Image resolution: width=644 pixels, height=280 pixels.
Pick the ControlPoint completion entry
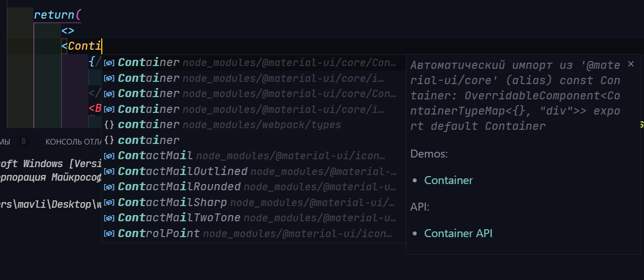[253, 234]
